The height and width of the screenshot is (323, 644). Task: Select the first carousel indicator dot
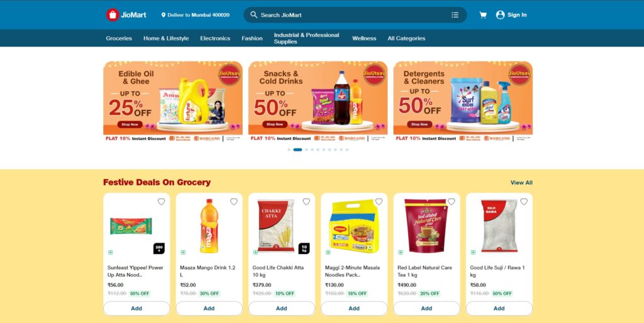click(x=289, y=150)
